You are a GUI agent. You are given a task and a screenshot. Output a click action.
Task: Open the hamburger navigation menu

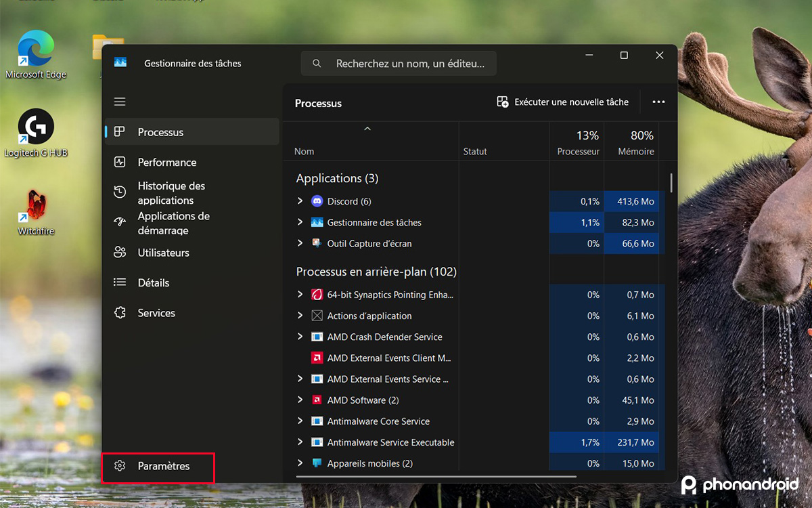tap(120, 102)
